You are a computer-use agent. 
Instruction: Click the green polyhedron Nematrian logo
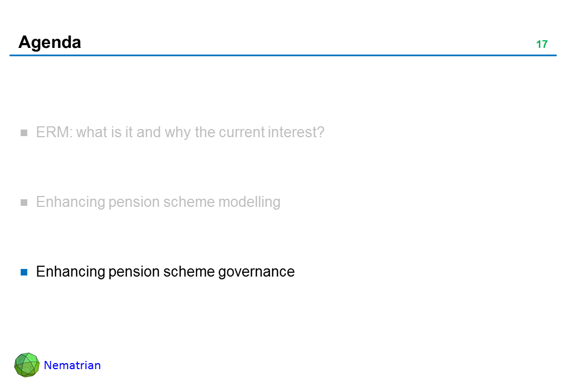[27, 365]
